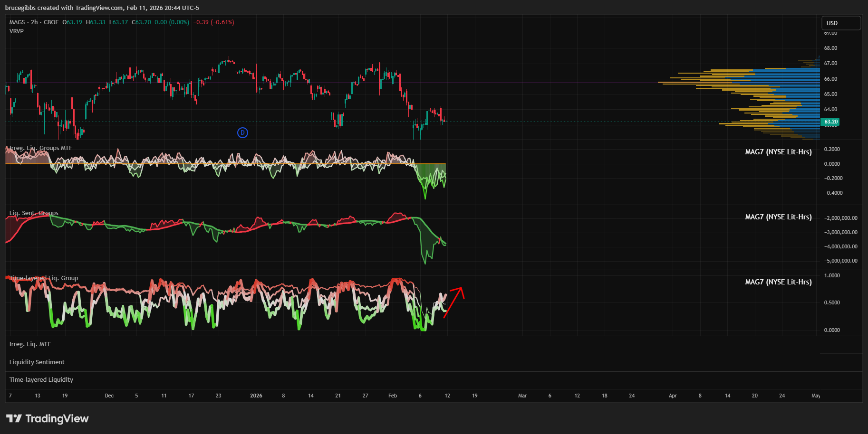Image resolution: width=868 pixels, height=434 pixels.
Task: Click the blue D dividend marker
Action: (242, 132)
